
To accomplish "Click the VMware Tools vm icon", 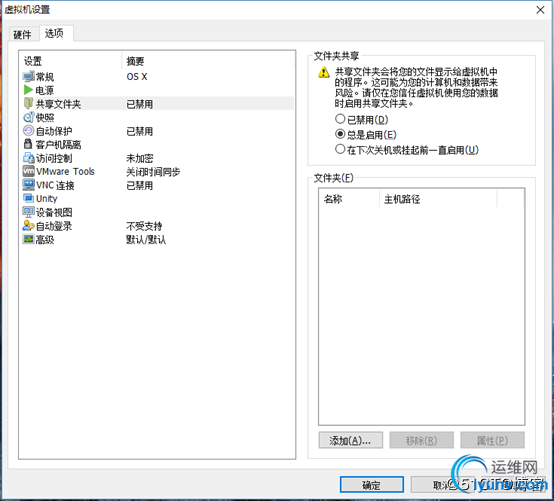I will click(28, 171).
